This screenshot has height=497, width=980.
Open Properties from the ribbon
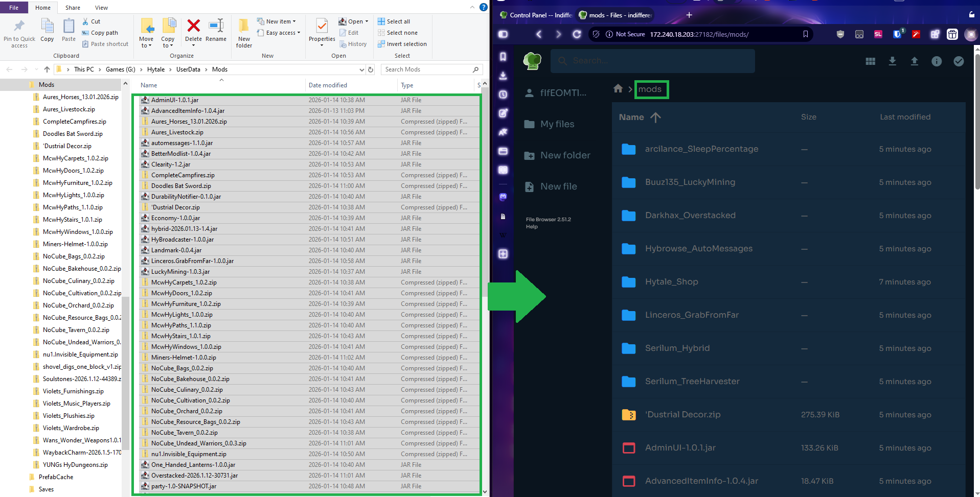coord(322,31)
